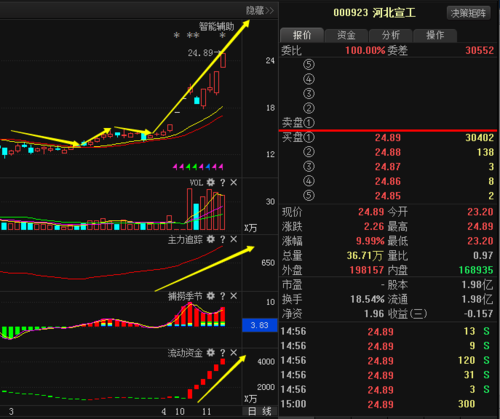Open 主力追踪 indicator settings gear
Screen dimensions: 500x419
(x=211, y=239)
